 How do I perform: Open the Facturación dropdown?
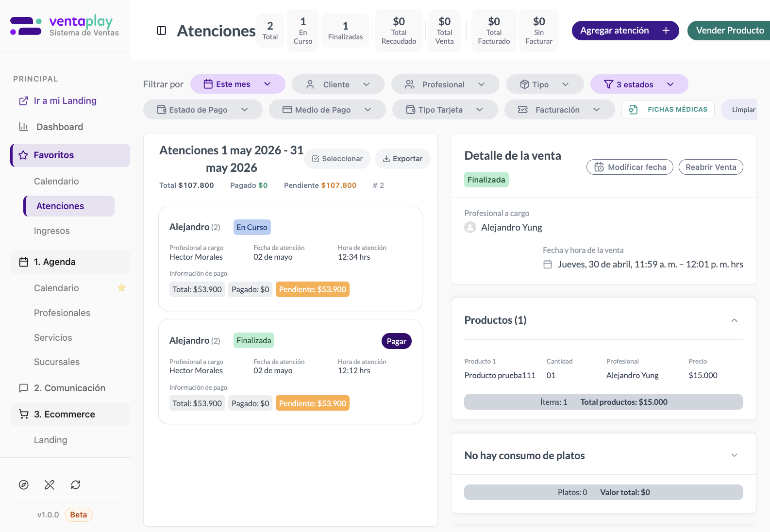pos(559,110)
